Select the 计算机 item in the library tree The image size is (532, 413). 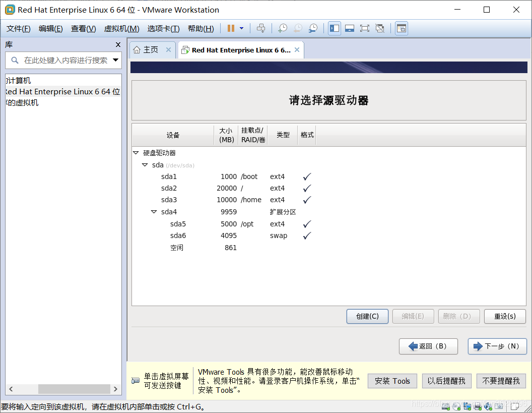click(19, 81)
